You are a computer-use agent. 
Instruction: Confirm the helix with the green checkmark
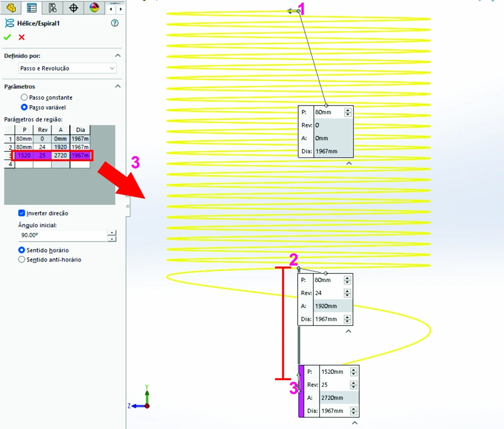(x=7, y=37)
